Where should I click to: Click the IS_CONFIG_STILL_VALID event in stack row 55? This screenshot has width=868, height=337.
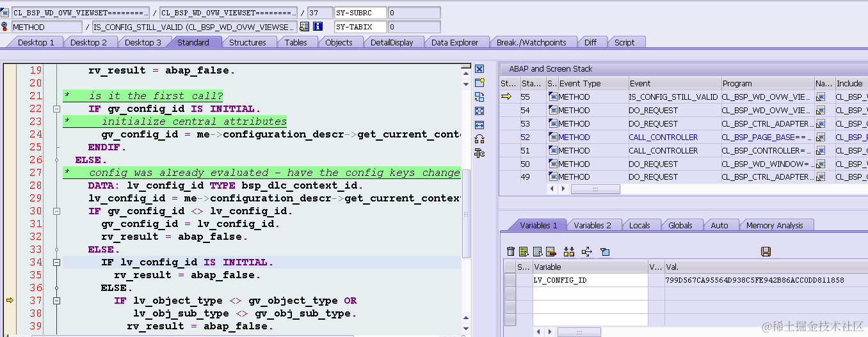(673, 97)
